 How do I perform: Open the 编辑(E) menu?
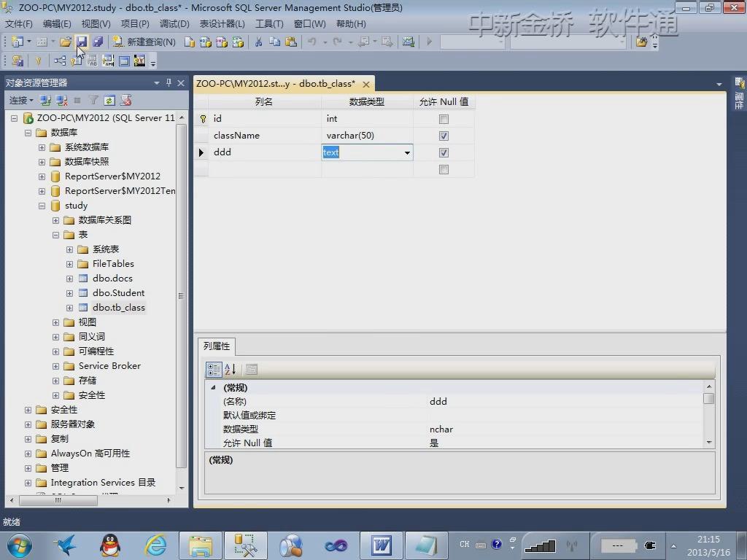(57, 24)
